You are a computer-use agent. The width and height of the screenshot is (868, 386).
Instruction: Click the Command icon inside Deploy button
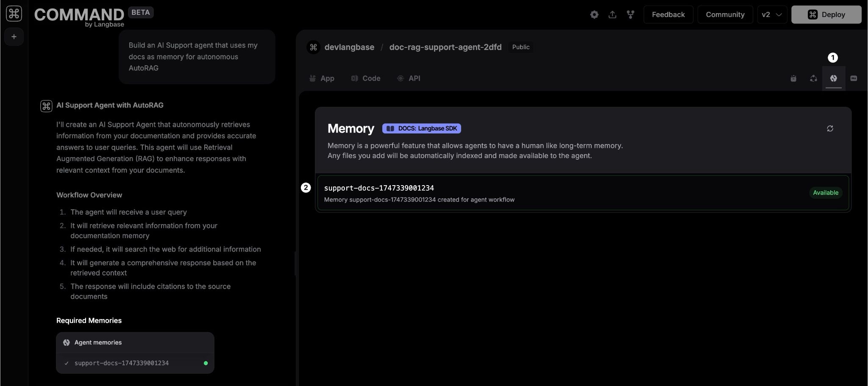click(x=812, y=14)
